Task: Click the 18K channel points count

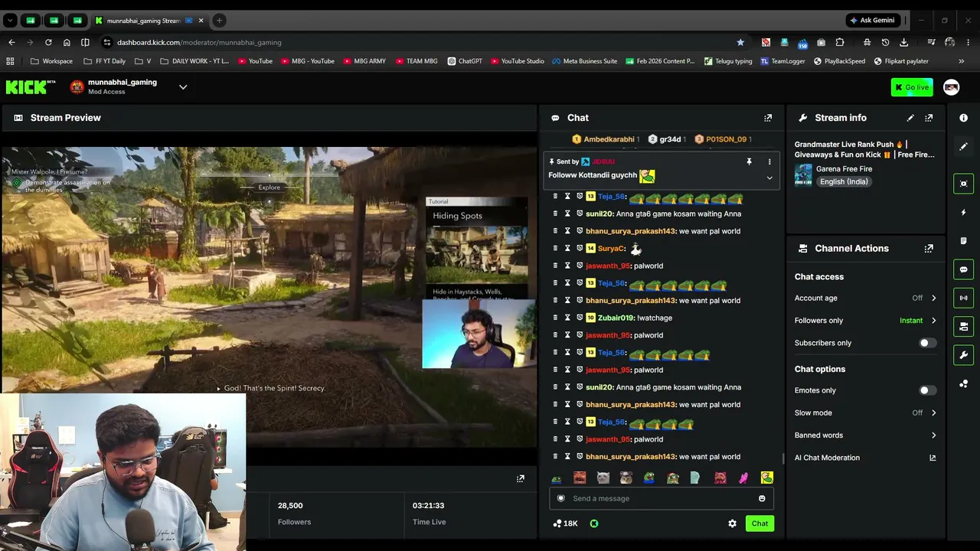Action: coord(566,523)
